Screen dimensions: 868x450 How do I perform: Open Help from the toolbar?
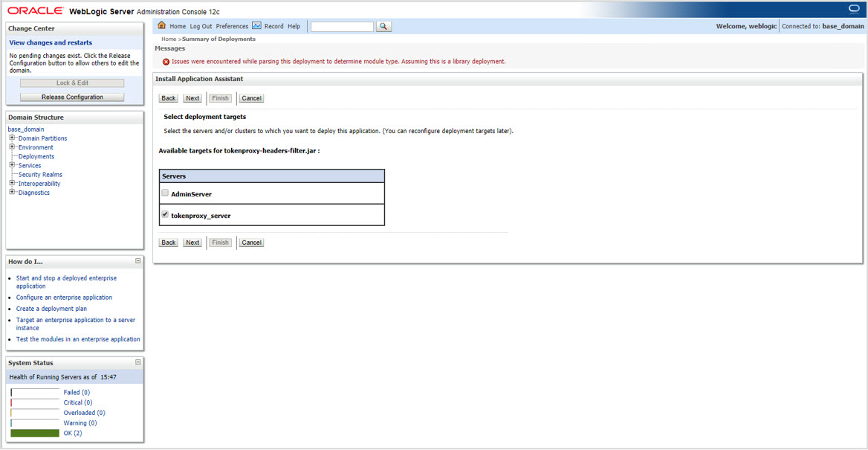[294, 26]
